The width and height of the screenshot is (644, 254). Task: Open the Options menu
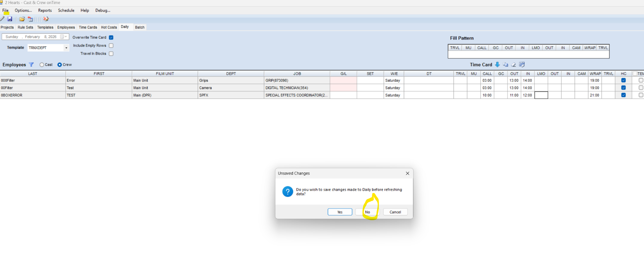pos(23,10)
